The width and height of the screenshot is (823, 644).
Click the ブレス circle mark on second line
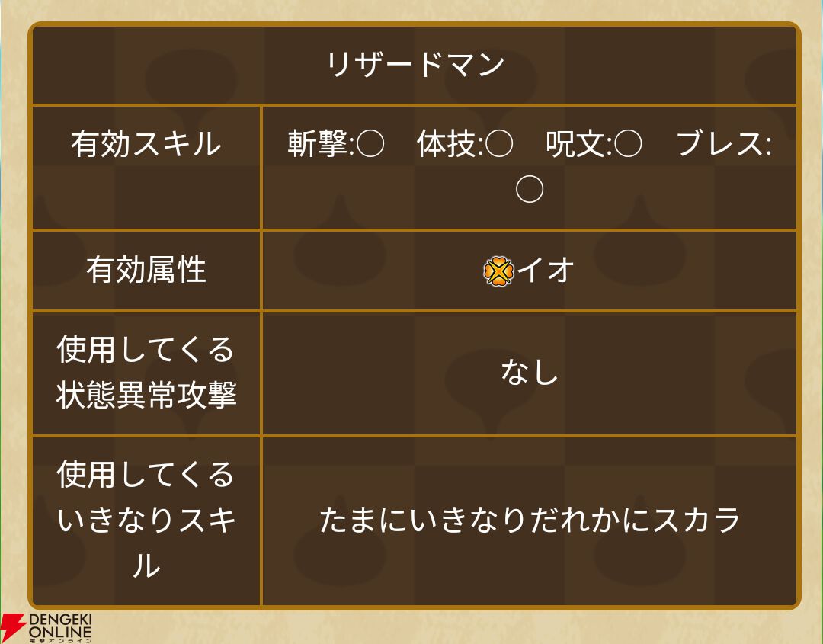(530, 190)
